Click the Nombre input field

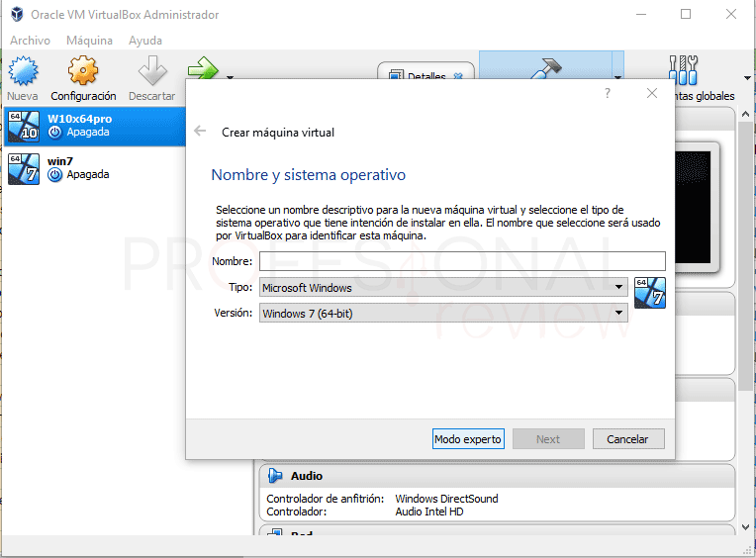point(462,260)
